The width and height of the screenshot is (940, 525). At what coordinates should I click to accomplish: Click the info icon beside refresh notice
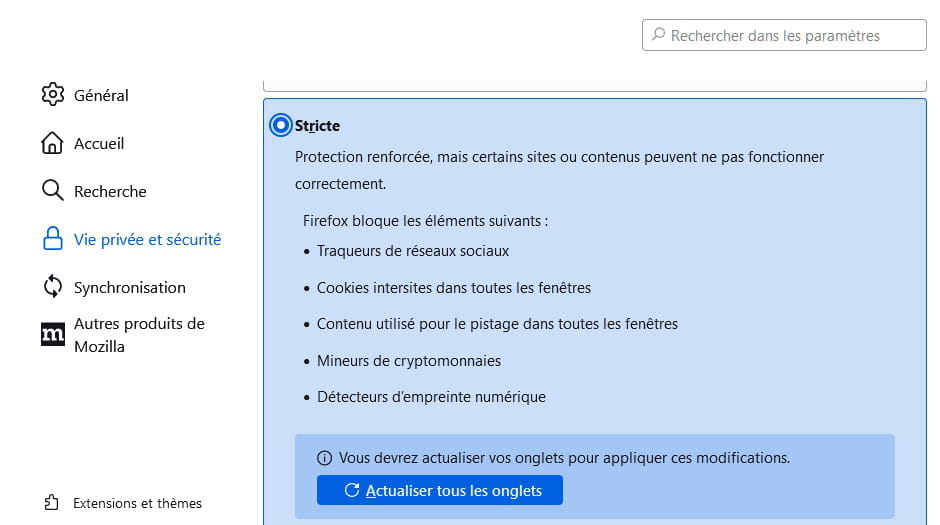tap(324, 458)
